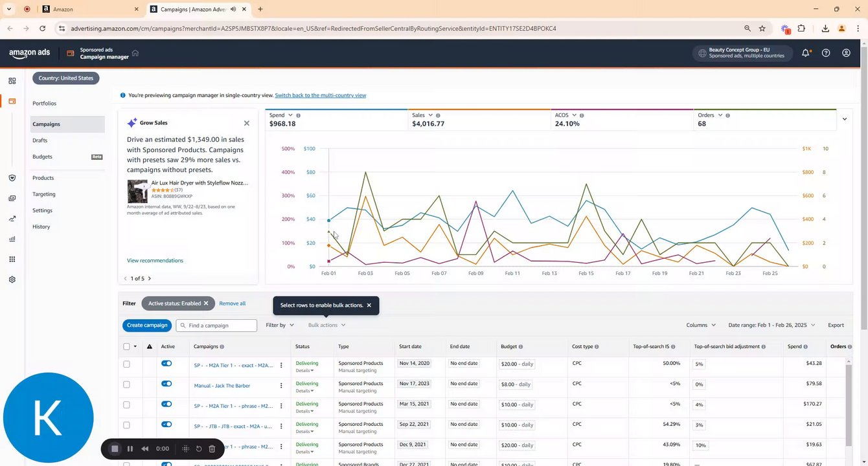Go to Portfolios in left navigation
The height and width of the screenshot is (466, 868).
tap(44, 104)
